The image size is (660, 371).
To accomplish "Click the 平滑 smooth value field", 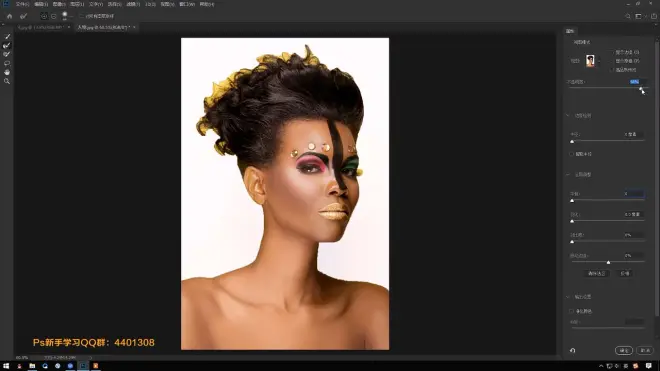I will (x=634, y=194).
